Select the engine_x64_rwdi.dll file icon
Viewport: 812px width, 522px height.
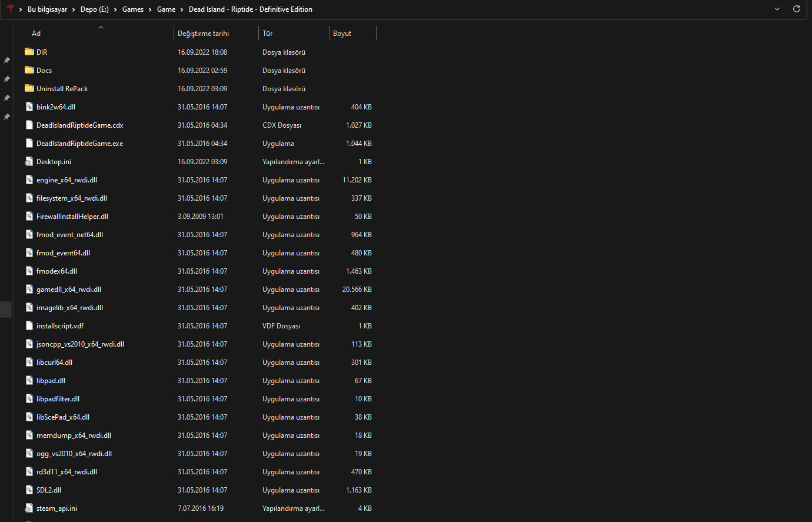tap(29, 179)
